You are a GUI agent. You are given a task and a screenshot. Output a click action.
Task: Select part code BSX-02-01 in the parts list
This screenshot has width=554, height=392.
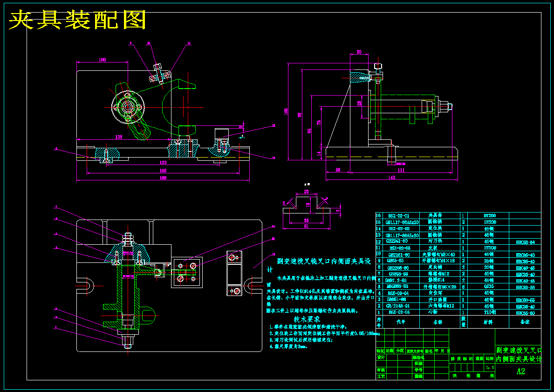click(x=398, y=216)
